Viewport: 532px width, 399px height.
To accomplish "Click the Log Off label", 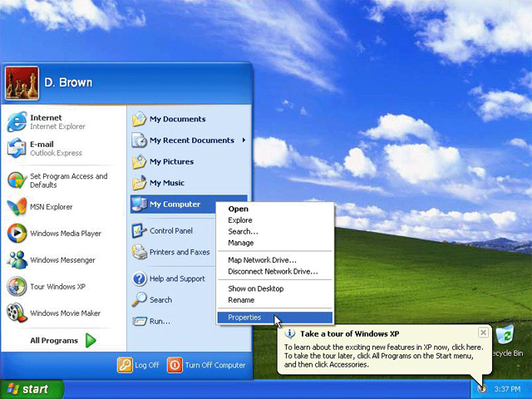I will [x=147, y=365].
